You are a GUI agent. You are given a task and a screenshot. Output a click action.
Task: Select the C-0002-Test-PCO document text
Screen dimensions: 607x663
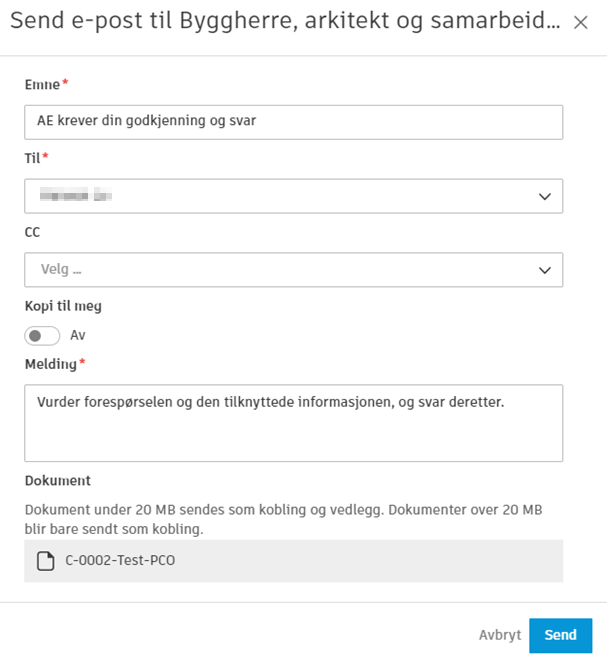[120, 560]
